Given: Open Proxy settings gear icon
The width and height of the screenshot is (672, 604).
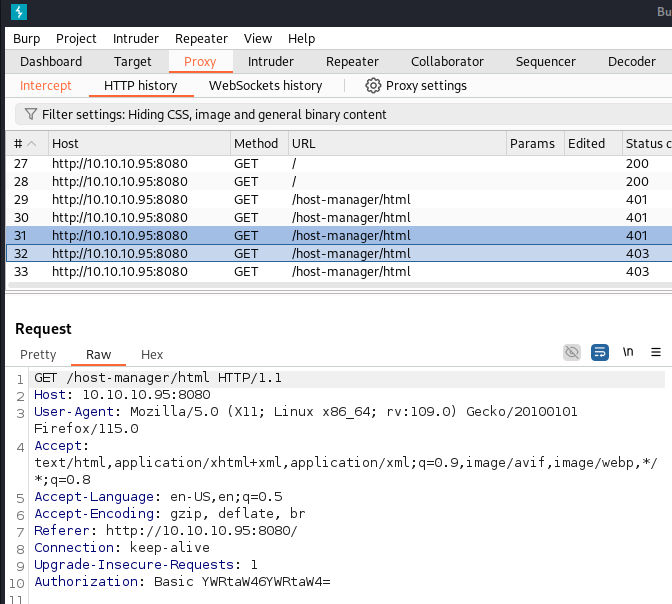Looking at the screenshot, I should tap(373, 86).
